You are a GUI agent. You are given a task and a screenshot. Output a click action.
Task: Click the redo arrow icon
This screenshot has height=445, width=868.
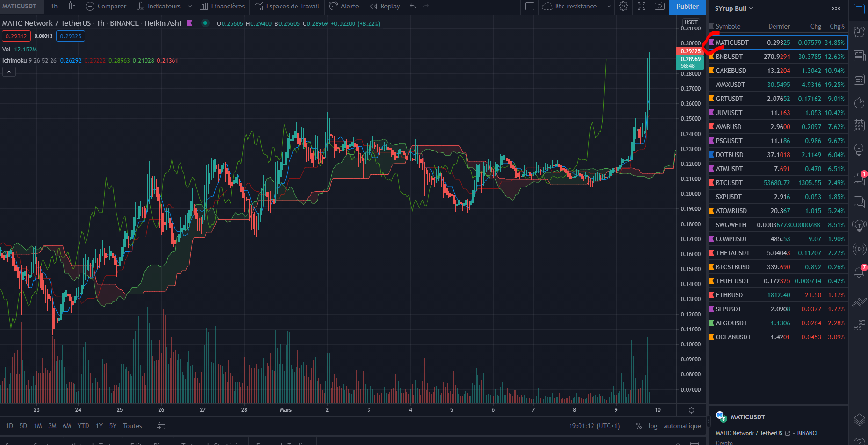426,6
